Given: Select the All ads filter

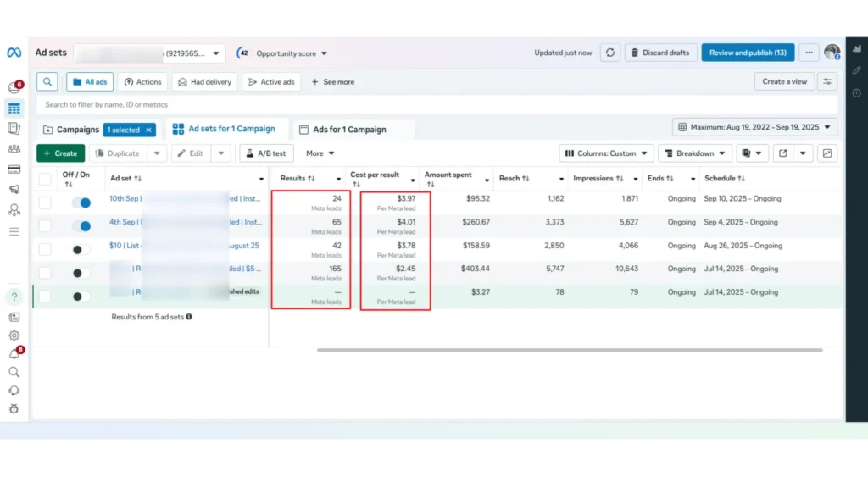Looking at the screenshot, I should pyautogui.click(x=90, y=82).
